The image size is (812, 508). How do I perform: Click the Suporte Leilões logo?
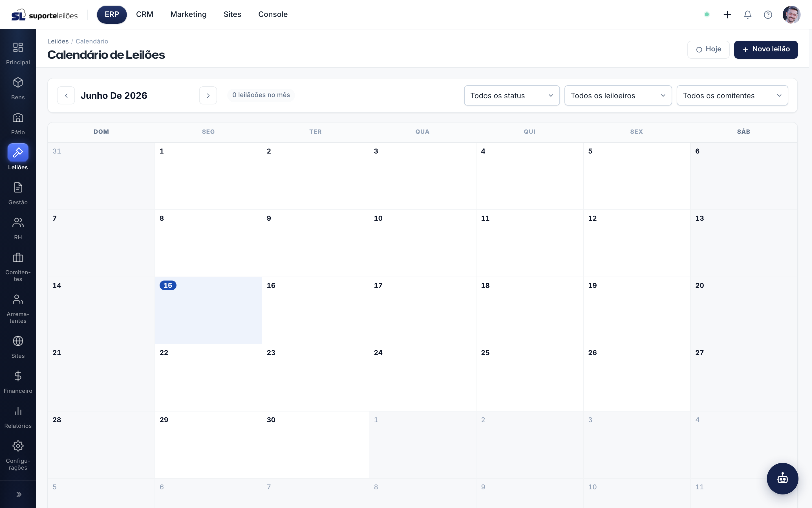pyautogui.click(x=45, y=15)
